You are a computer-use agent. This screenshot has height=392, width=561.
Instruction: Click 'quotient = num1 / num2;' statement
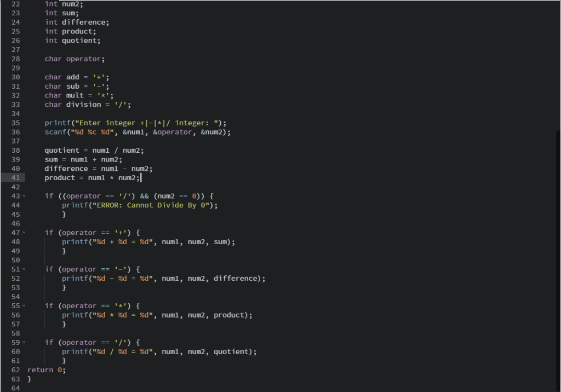pos(94,150)
